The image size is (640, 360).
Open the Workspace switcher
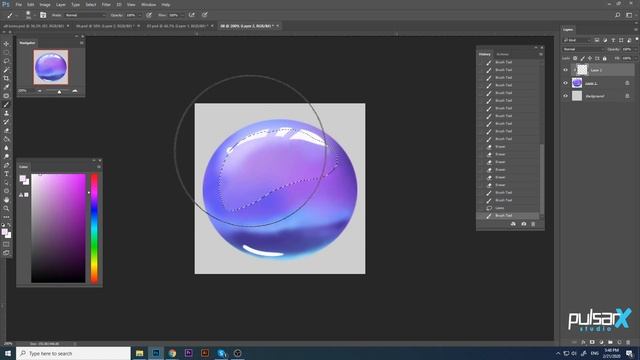629,15
